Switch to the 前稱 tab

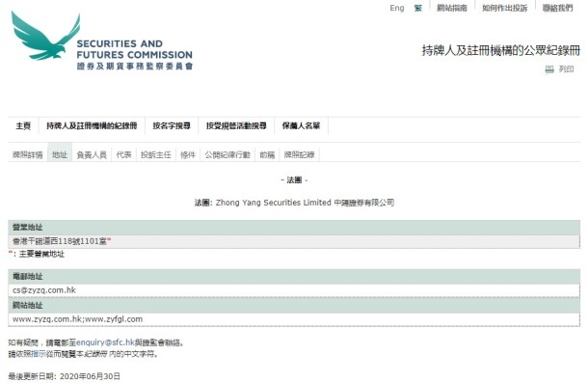coord(267,154)
